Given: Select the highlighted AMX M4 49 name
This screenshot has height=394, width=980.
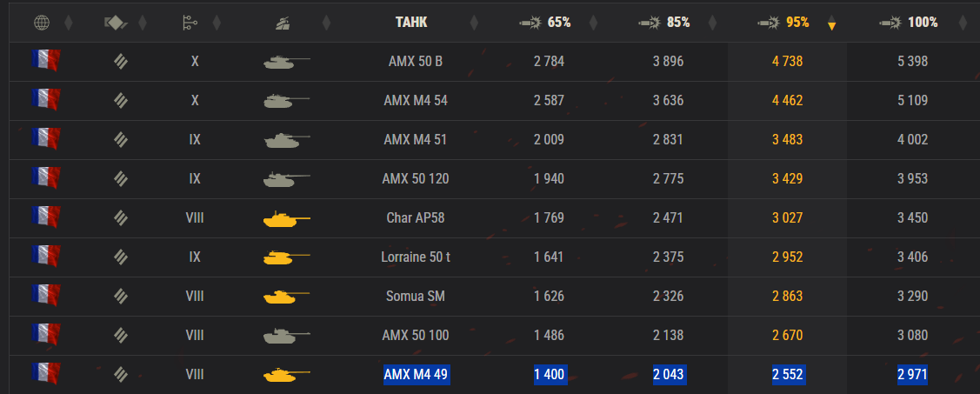Looking at the screenshot, I should point(417,375).
